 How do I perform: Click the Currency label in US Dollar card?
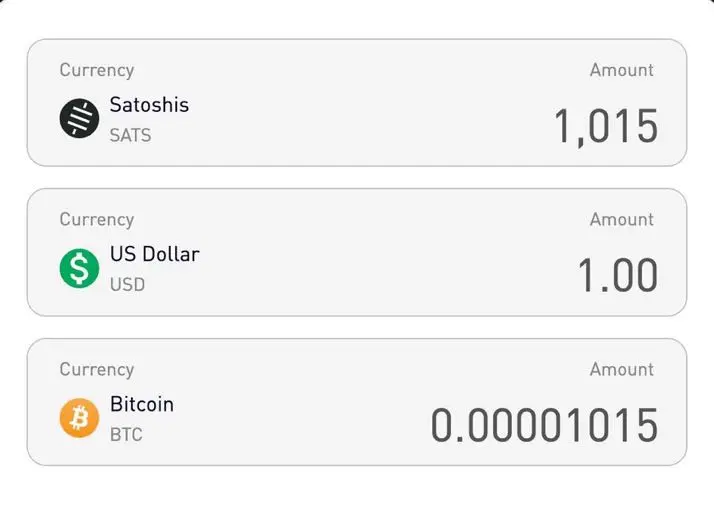(x=97, y=219)
